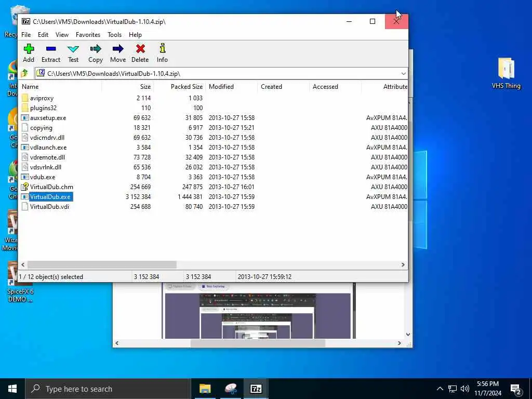Click background window's horizontal scrollbar thumb

point(258,343)
